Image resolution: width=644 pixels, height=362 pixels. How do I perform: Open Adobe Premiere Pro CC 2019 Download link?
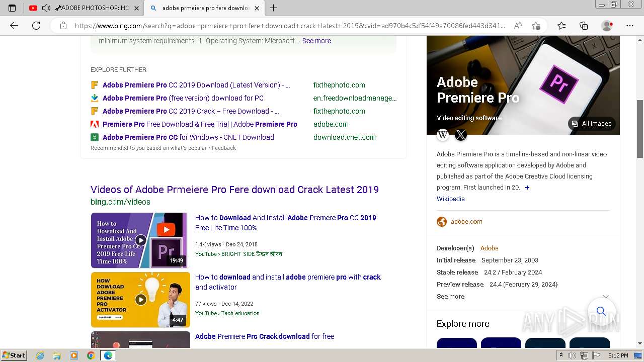point(196,85)
